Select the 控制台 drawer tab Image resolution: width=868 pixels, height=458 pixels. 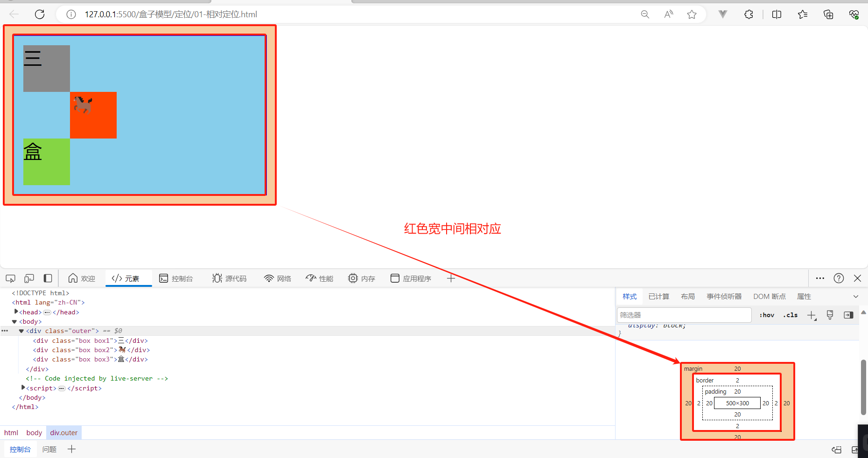click(20, 450)
